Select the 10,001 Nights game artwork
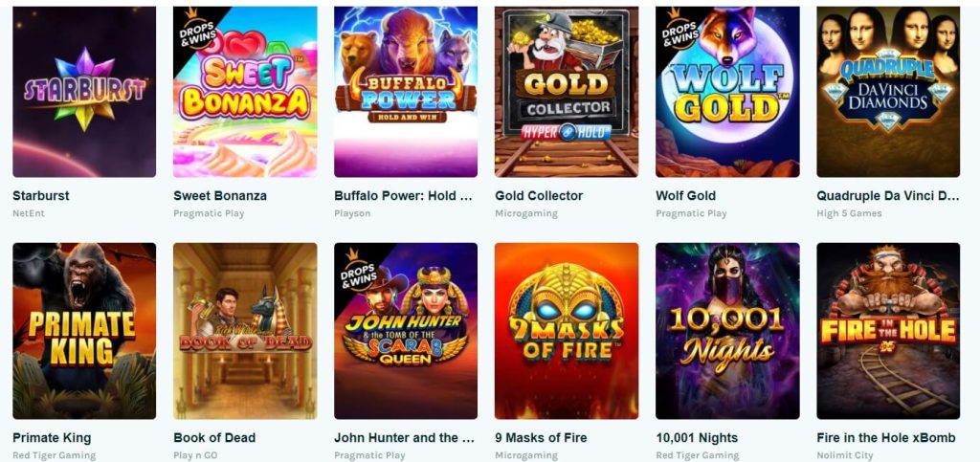Image resolution: width=980 pixels, height=462 pixels. [727, 331]
